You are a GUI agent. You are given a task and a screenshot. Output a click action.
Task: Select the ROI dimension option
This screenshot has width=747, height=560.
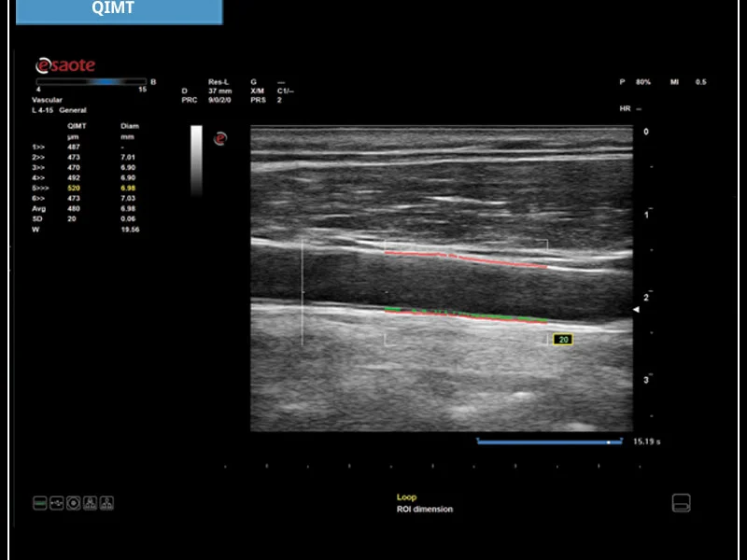(425, 510)
